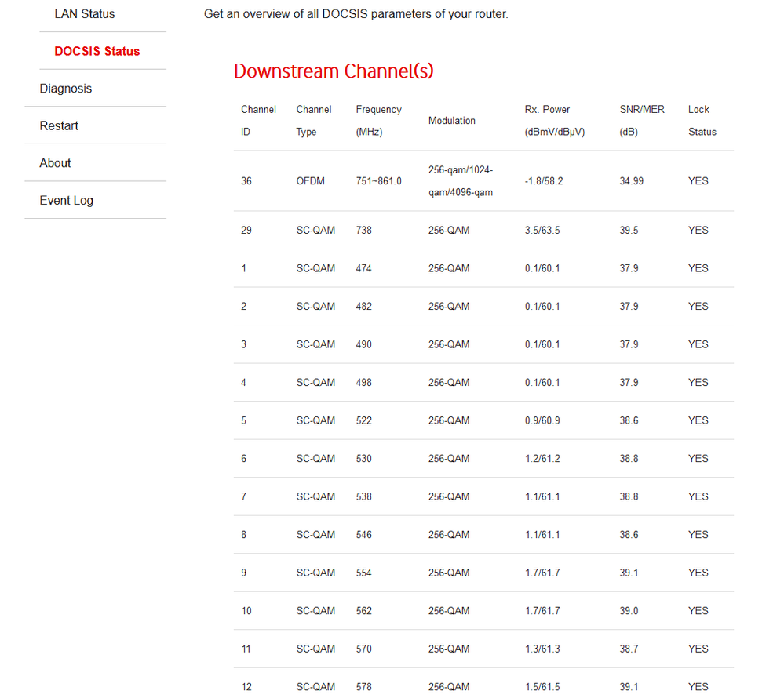Open the Event Log
The image size is (784, 698).
point(67,200)
